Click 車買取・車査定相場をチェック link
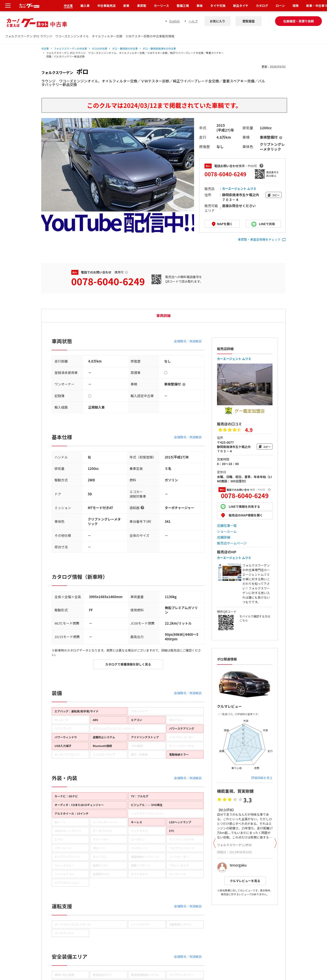 [262, 240]
